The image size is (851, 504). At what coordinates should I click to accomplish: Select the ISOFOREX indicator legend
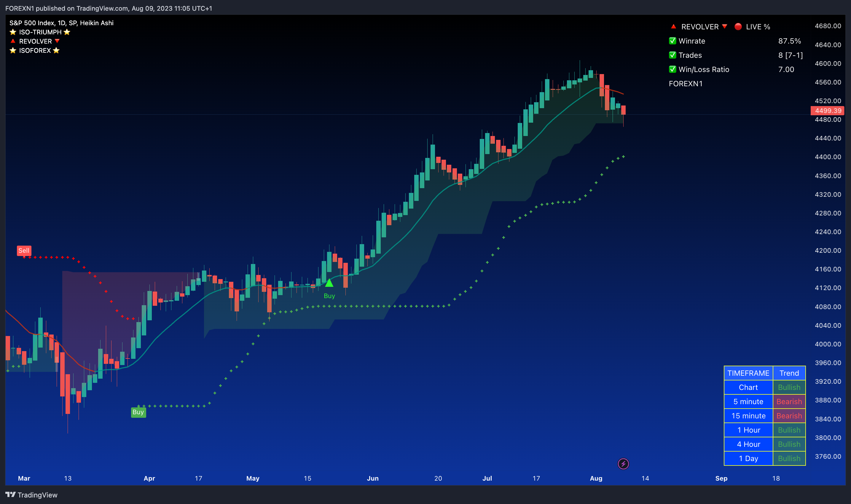pyautogui.click(x=35, y=50)
